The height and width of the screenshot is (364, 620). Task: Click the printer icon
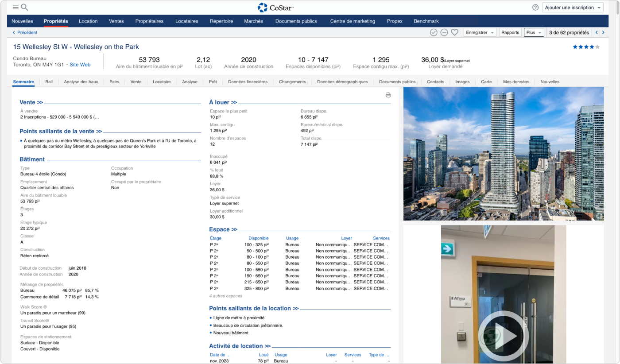click(x=388, y=95)
